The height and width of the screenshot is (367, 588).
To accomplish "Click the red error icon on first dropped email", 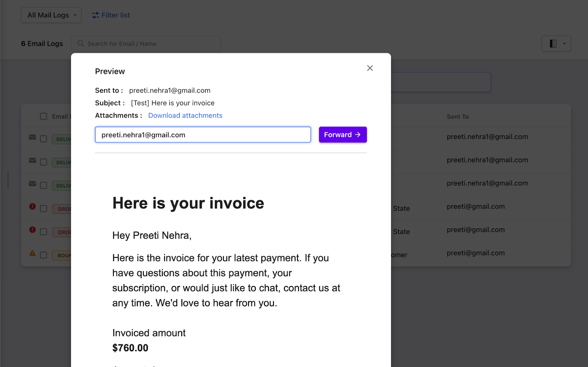I will point(32,207).
